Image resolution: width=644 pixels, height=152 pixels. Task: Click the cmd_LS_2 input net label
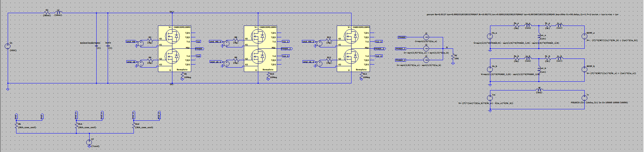click(x=309, y=62)
